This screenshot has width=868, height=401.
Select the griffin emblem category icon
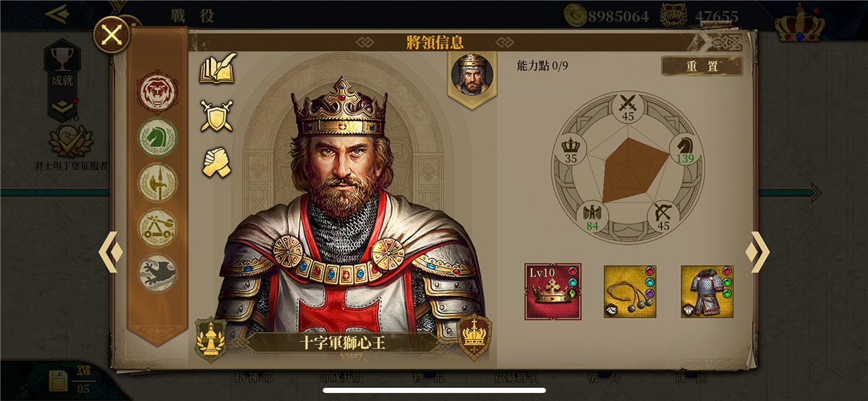tap(158, 272)
